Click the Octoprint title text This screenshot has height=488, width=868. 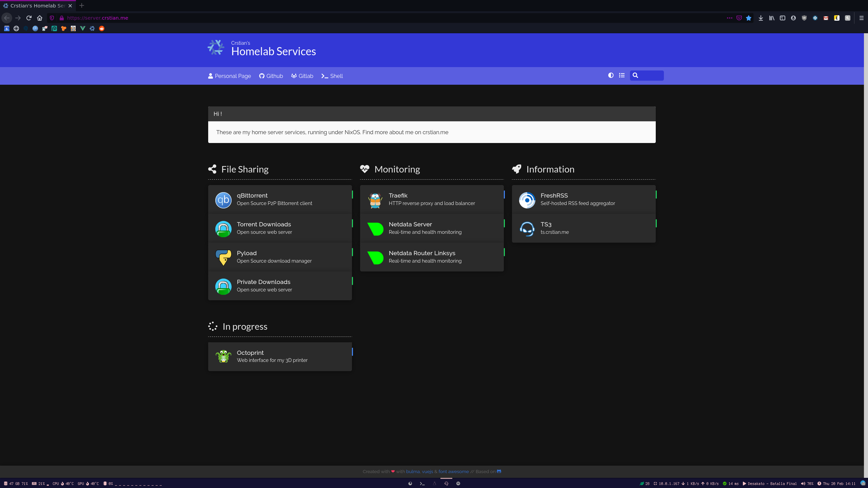click(250, 353)
